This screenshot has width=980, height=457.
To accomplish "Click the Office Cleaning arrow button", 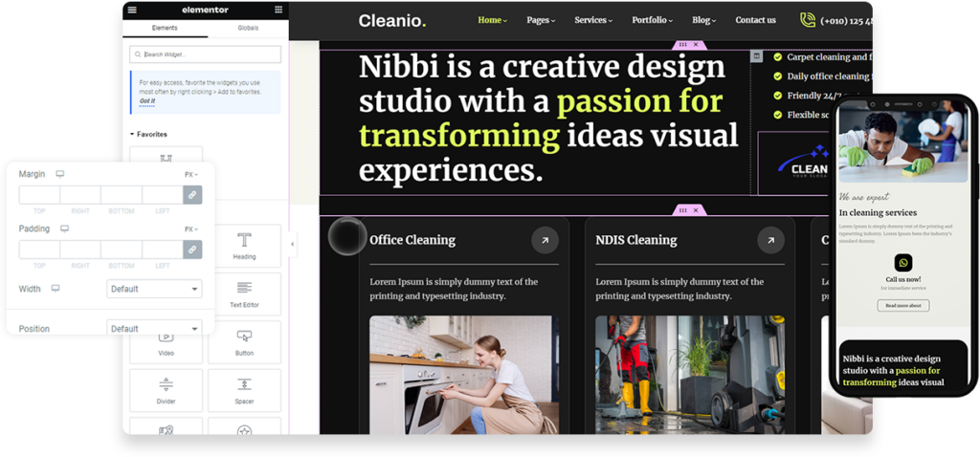I will 545,240.
